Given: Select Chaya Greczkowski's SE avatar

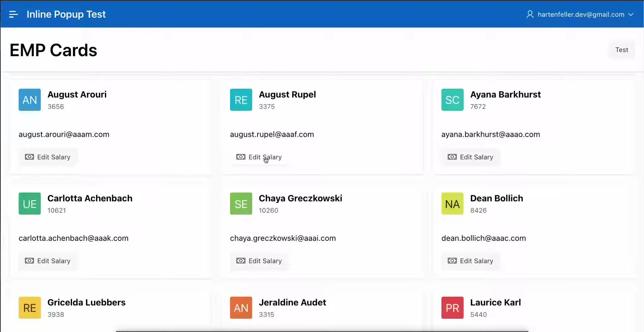Looking at the screenshot, I should point(241,204).
